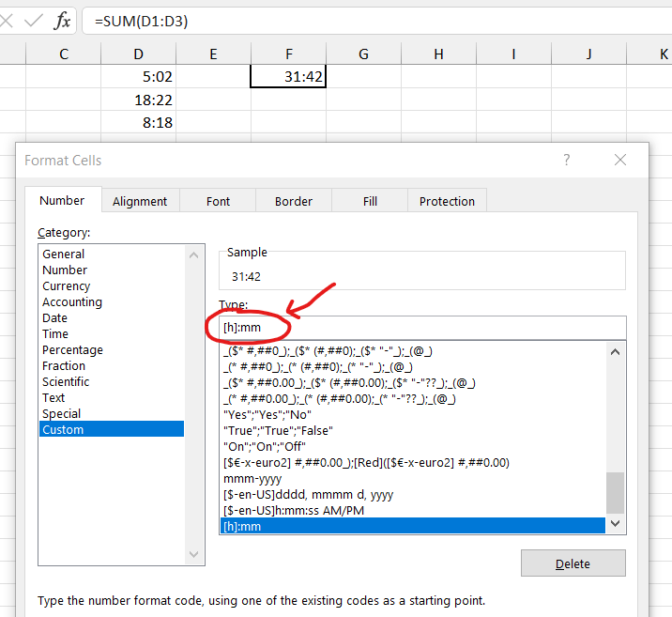Select the Date category

point(112,317)
